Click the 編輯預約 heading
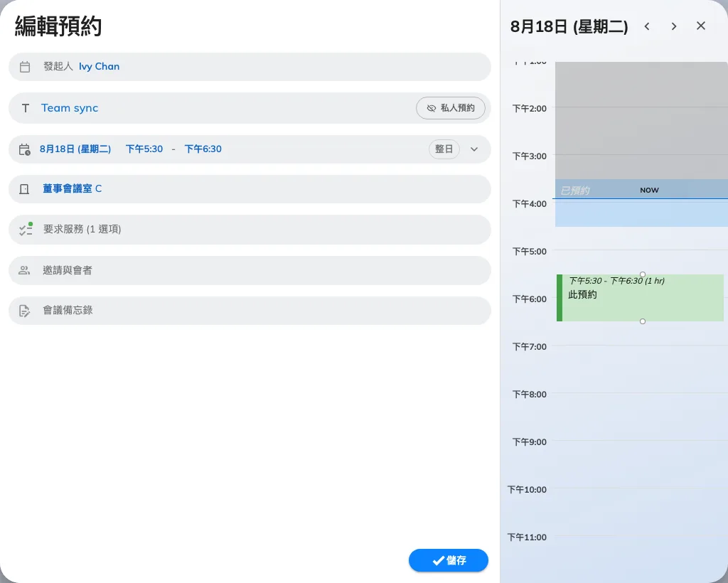Viewport: 728px width, 583px height. [x=58, y=26]
